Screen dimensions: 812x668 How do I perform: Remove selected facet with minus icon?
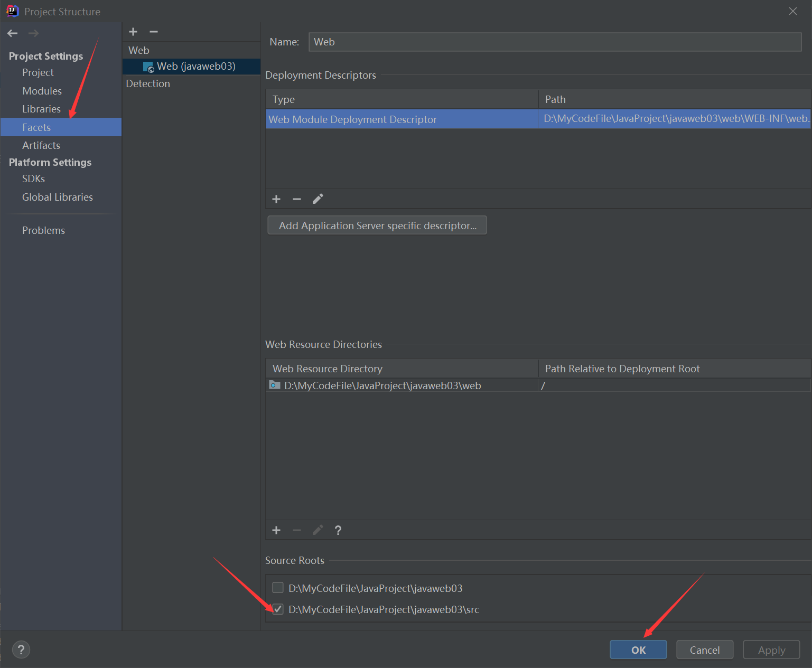click(154, 32)
